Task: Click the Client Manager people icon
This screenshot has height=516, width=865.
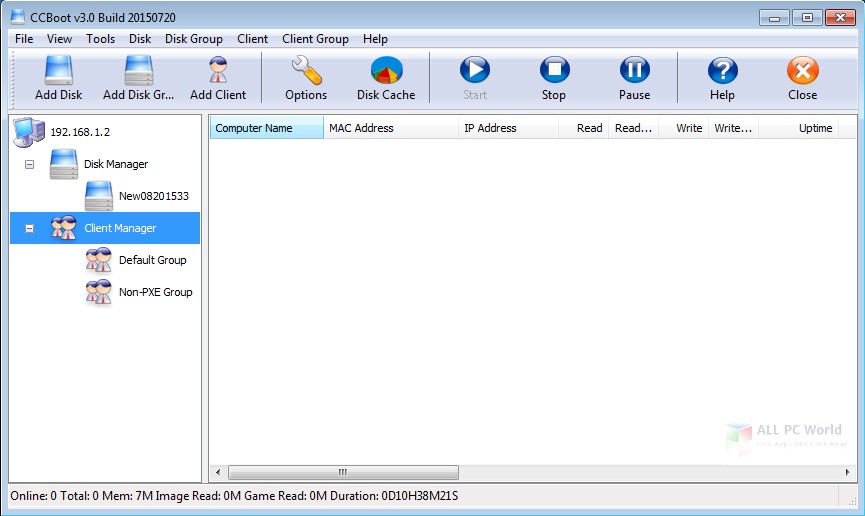Action: coord(63,228)
